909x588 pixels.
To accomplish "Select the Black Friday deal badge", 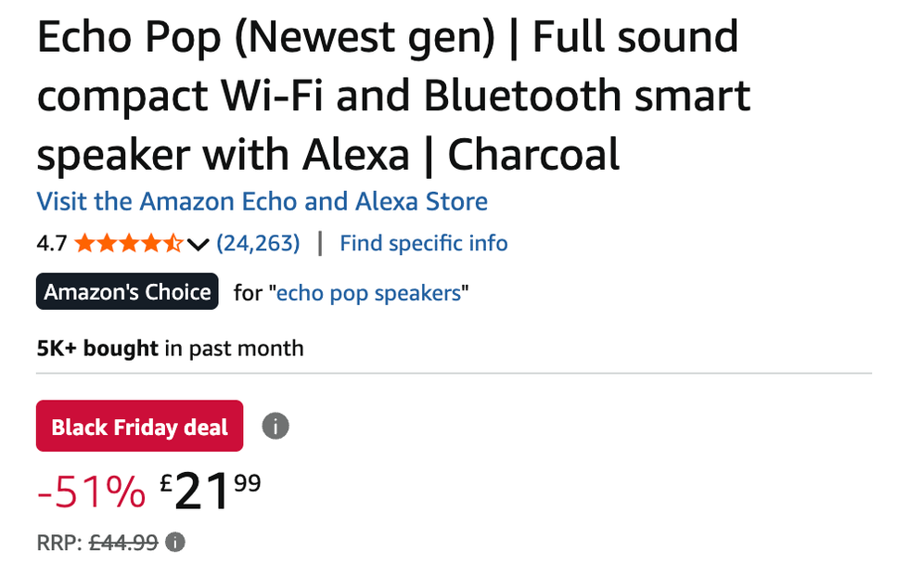I will [x=139, y=426].
